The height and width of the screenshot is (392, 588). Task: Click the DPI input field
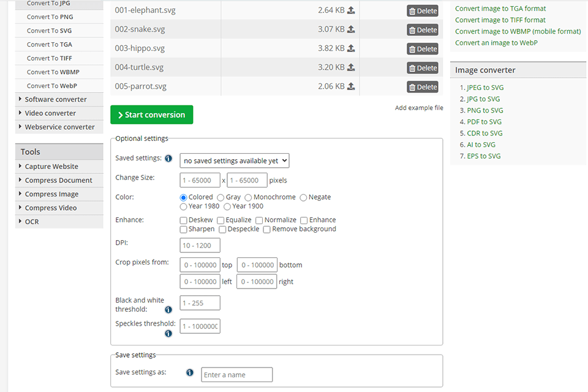(200, 246)
